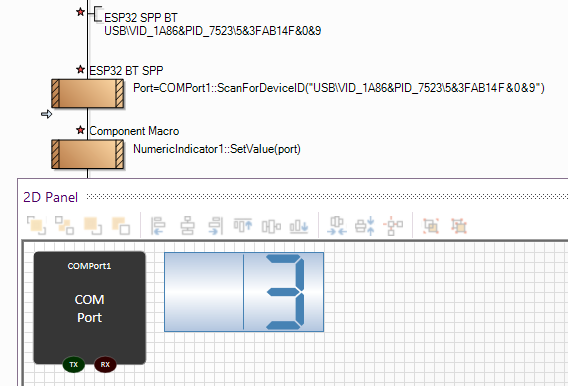Viewport: 568px width, 386px height.
Task: Click the 2D Panel title
Action: 50,197
